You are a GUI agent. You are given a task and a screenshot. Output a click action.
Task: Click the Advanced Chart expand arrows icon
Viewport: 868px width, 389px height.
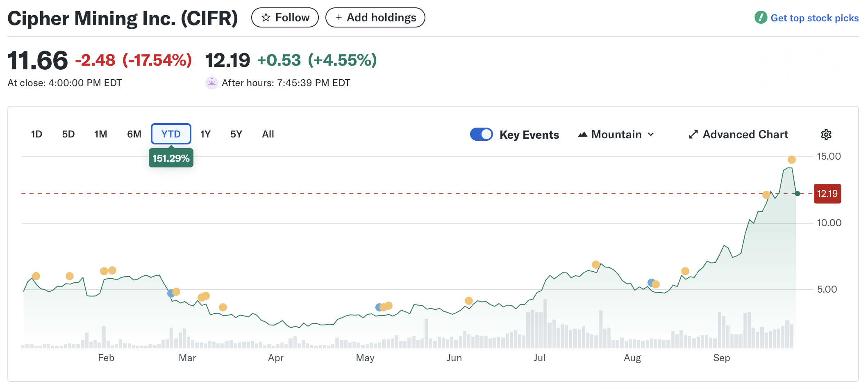click(693, 135)
